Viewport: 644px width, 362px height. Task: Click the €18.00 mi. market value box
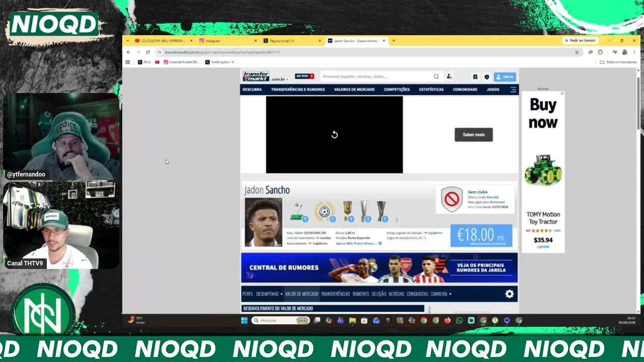(x=481, y=236)
